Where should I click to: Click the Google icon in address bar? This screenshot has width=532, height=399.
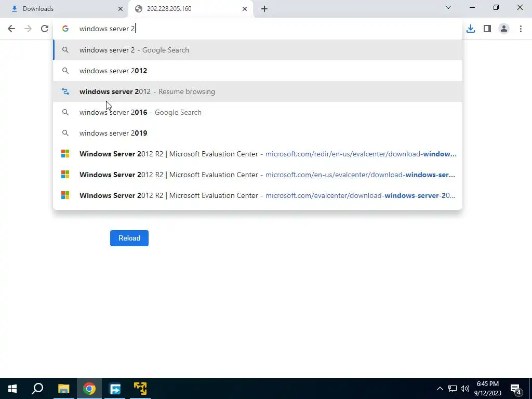tap(65, 29)
